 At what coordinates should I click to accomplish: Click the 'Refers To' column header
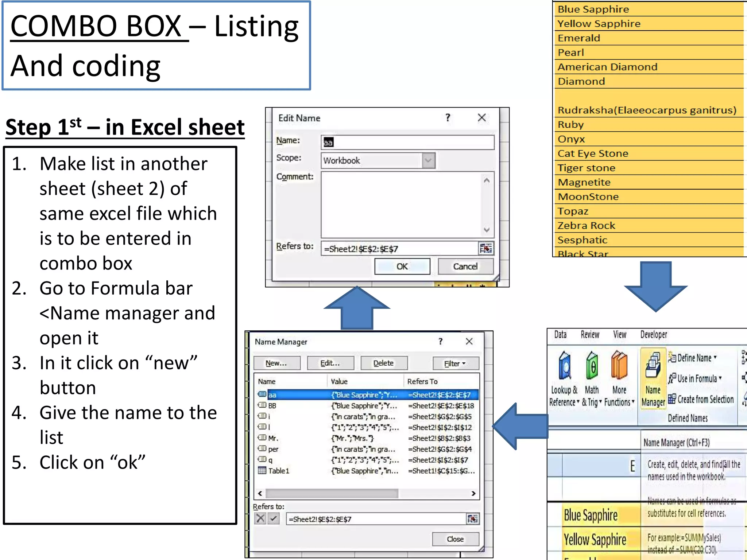tap(441, 381)
